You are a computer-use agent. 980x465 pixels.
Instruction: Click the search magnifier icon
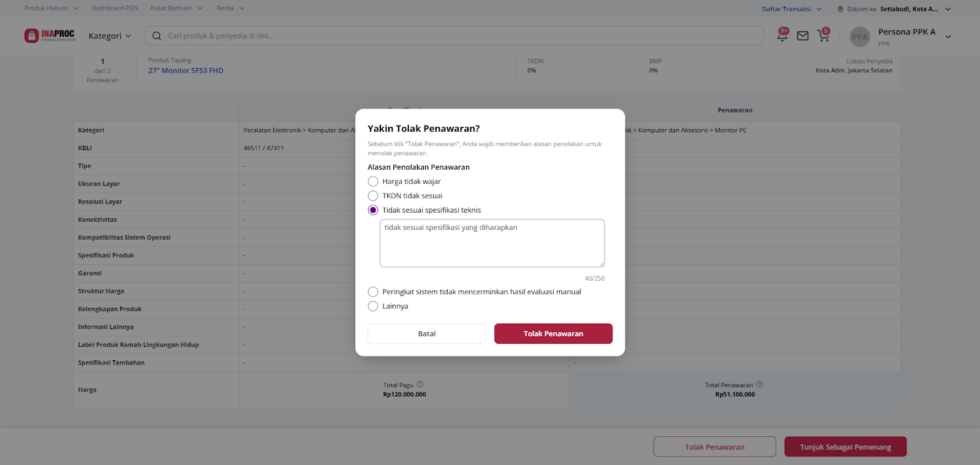pyautogui.click(x=157, y=36)
